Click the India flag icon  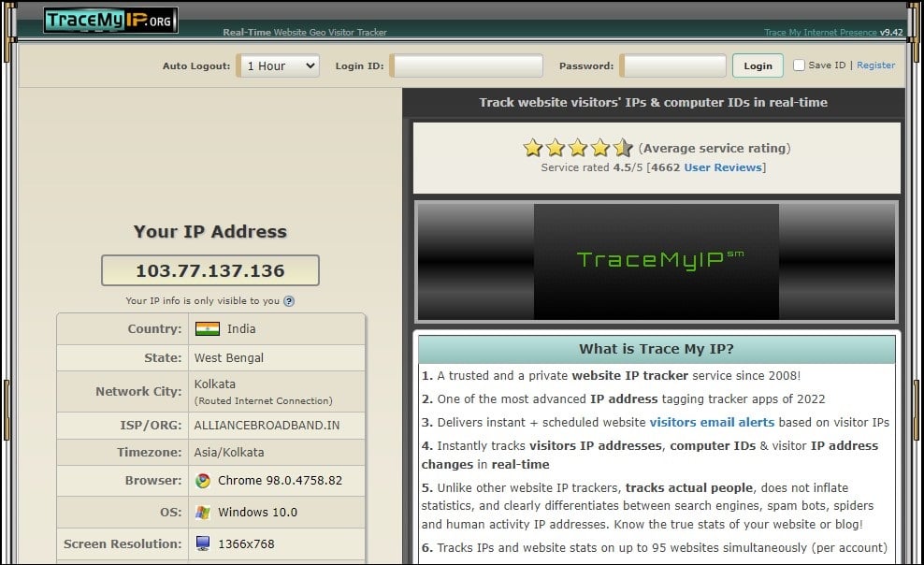[208, 328]
